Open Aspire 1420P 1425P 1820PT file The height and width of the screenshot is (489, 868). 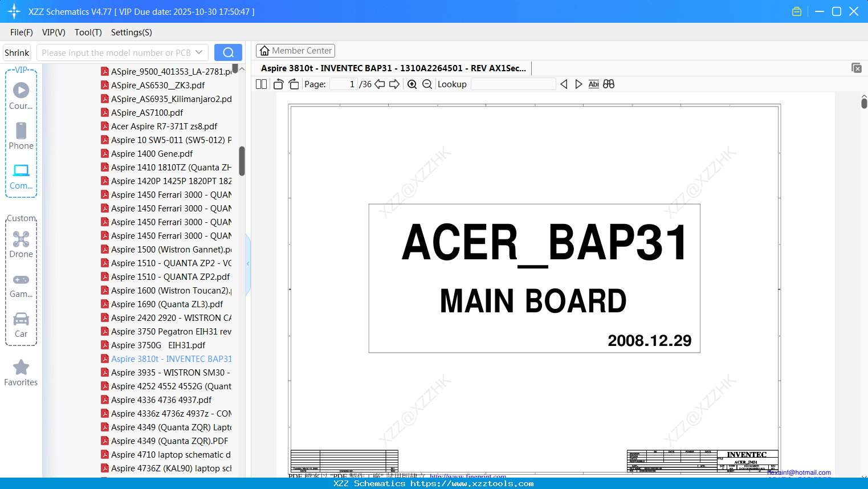(166, 181)
